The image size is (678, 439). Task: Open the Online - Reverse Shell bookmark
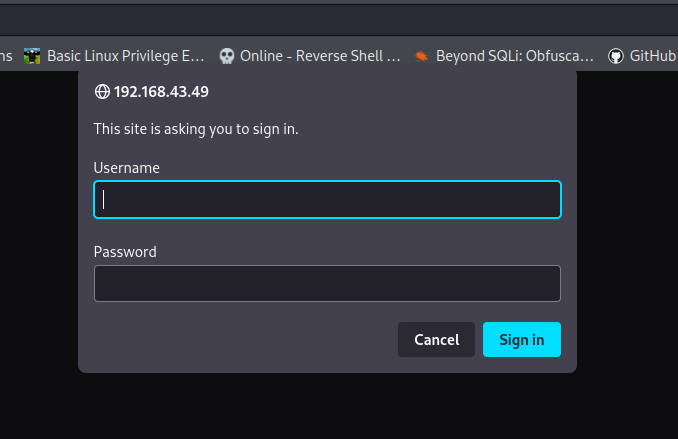320,56
